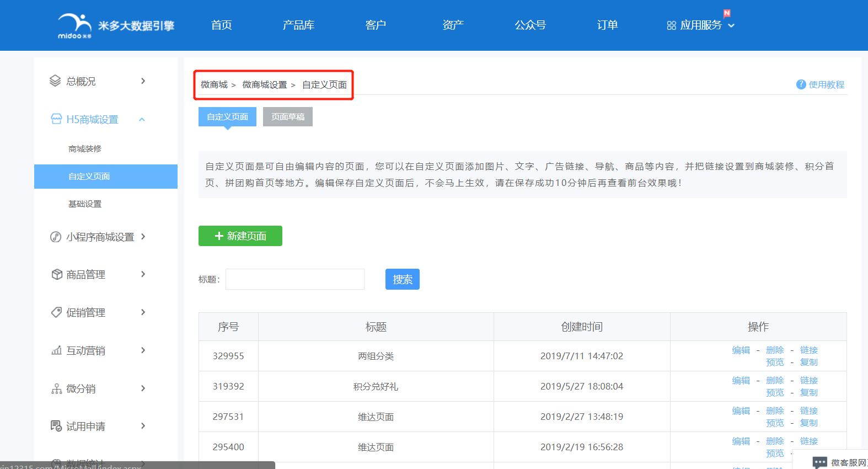Expand the 试用申请 chevron
This screenshot has width=868, height=469.
(x=143, y=426)
